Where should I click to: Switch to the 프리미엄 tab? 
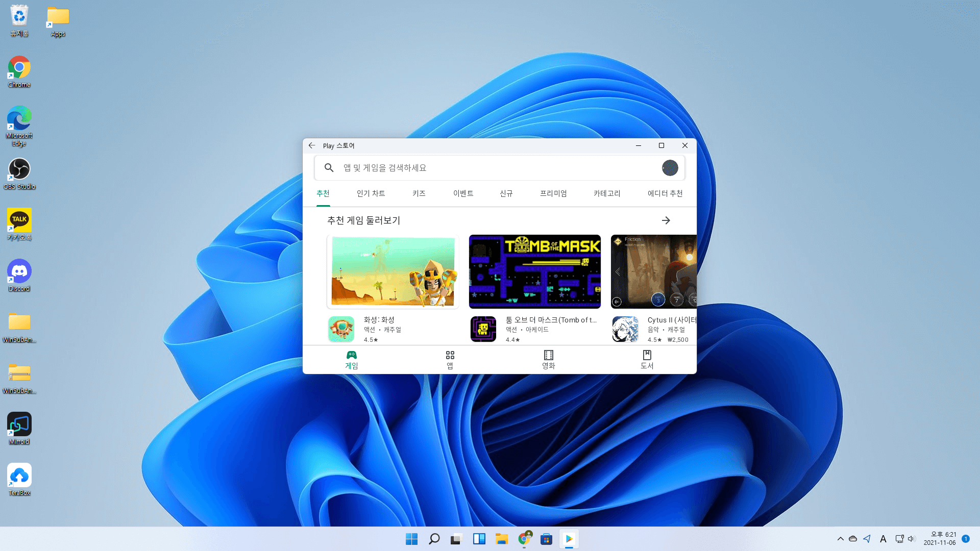(554, 193)
